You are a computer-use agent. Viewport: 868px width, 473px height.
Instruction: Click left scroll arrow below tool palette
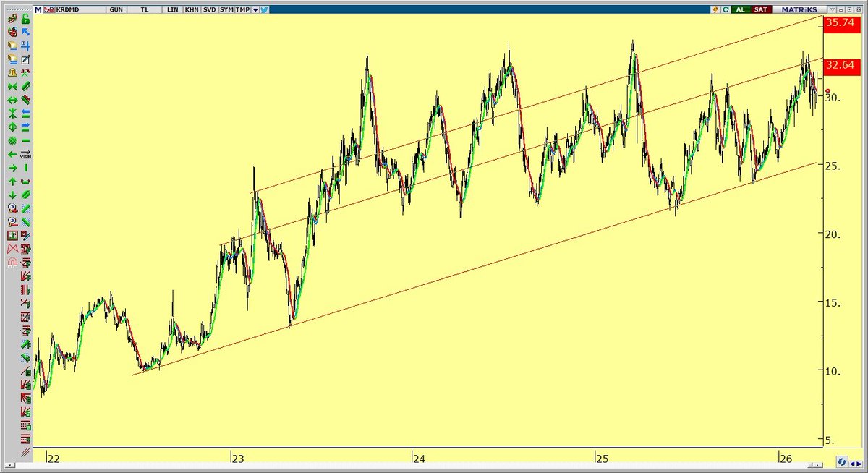pos(10,465)
